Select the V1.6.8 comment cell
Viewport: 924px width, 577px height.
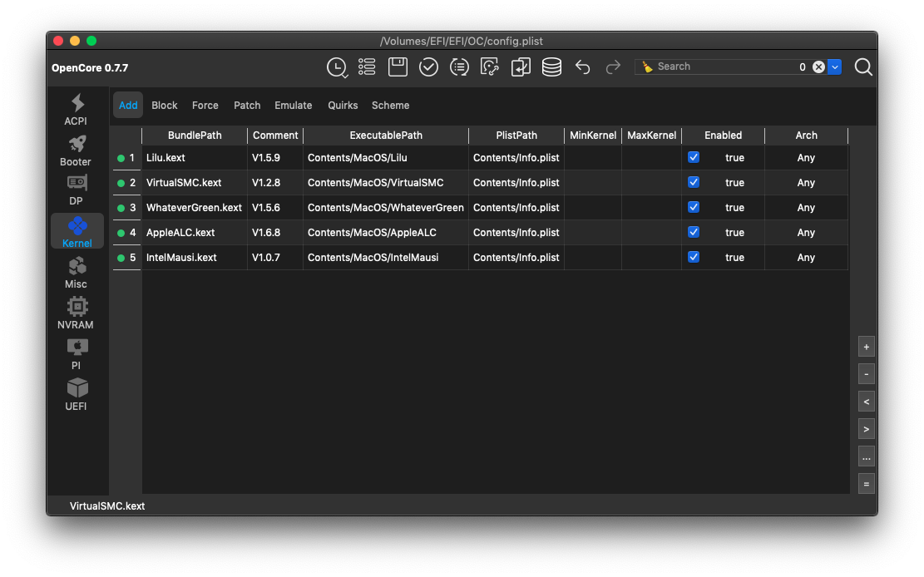275,232
